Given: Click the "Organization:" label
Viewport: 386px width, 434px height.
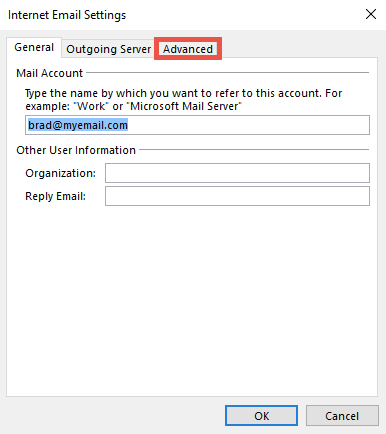Looking at the screenshot, I should coord(60,173).
